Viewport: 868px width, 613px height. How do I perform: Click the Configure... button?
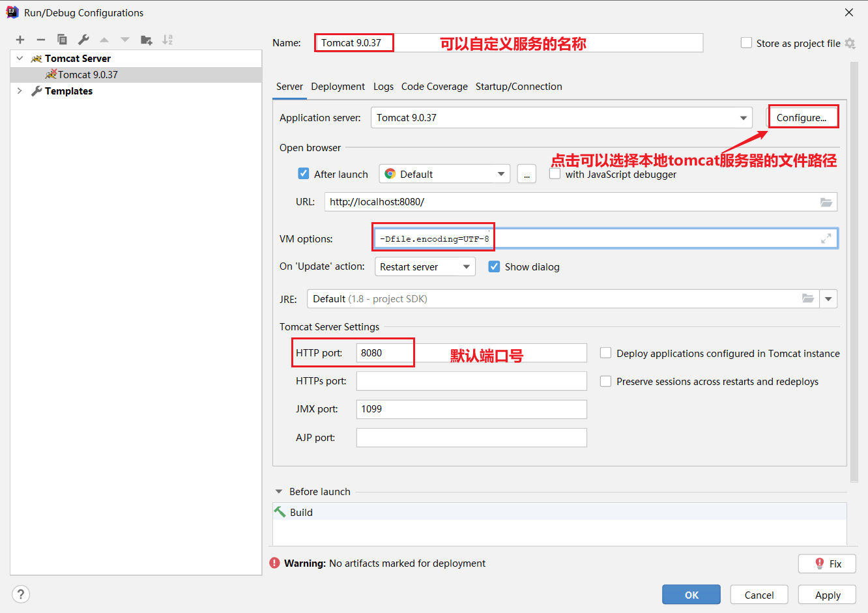coord(803,117)
